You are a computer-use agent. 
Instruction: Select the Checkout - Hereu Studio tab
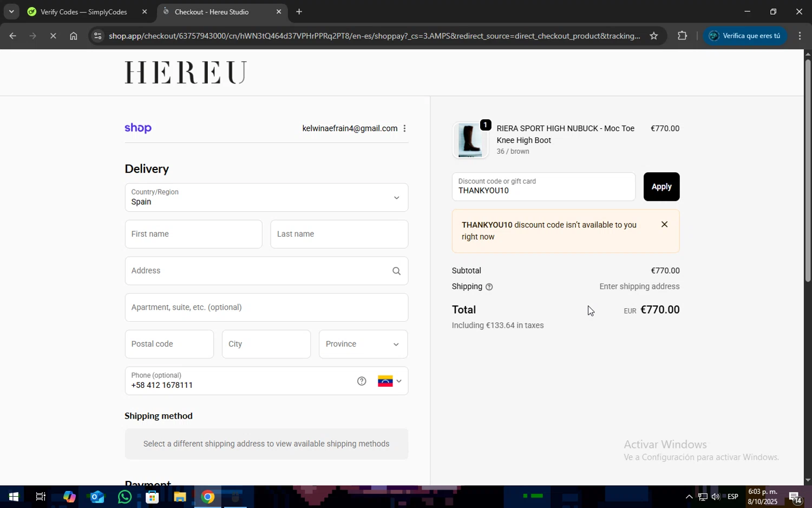pyautogui.click(x=222, y=12)
